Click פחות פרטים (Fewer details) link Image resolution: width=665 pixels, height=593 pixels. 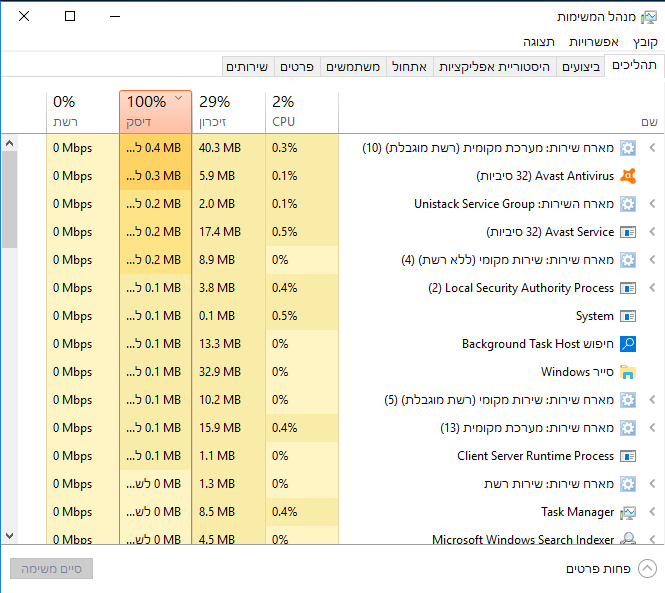point(598,569)
